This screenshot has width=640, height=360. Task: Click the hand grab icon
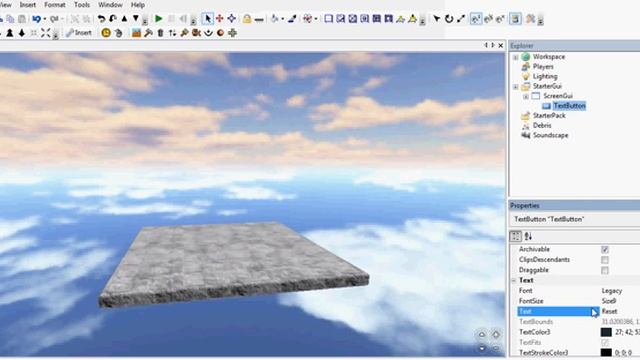click(x=118, y=33)
